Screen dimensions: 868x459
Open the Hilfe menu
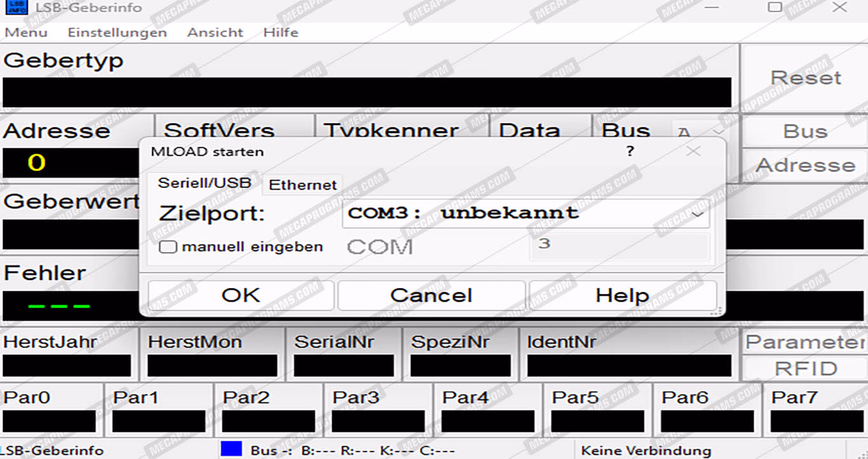(x=280, y=32)
